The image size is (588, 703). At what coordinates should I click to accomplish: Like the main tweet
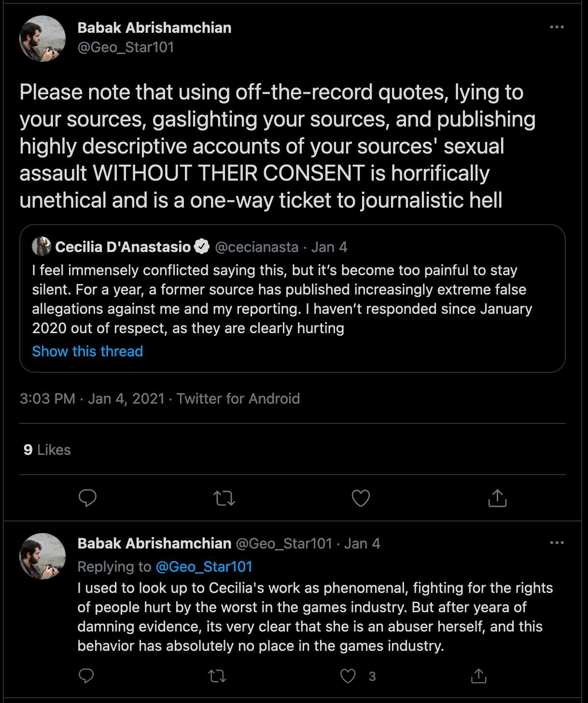[x=361, y=498]
